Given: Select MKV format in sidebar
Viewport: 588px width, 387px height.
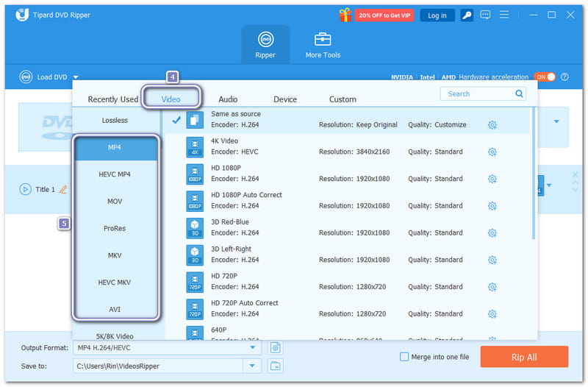Looking at the screenshot, I should point(115,255).
